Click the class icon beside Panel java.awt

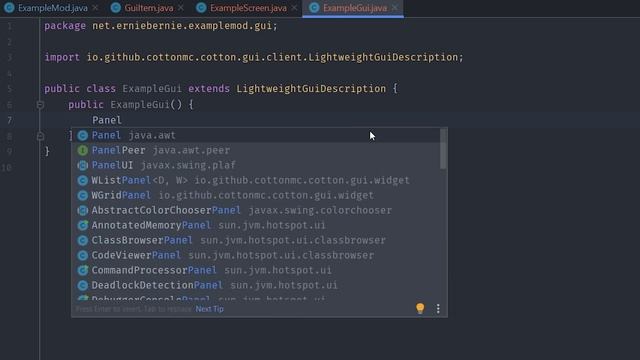click(83, 136)
